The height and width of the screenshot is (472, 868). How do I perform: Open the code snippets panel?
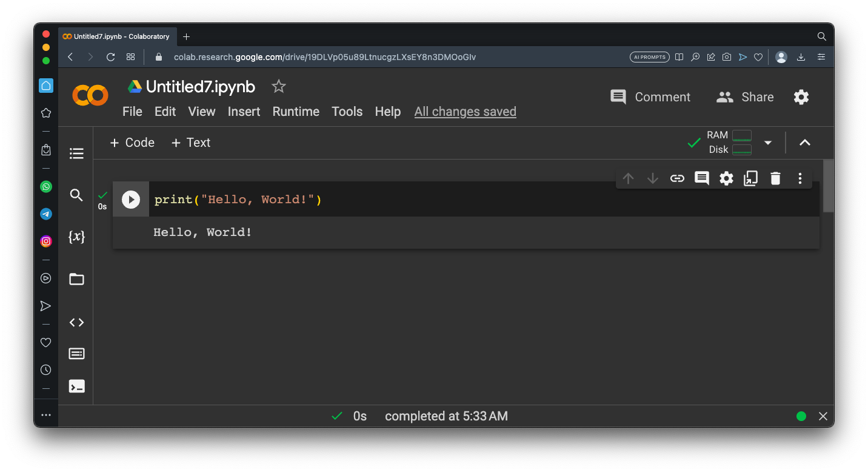point(76,323)
